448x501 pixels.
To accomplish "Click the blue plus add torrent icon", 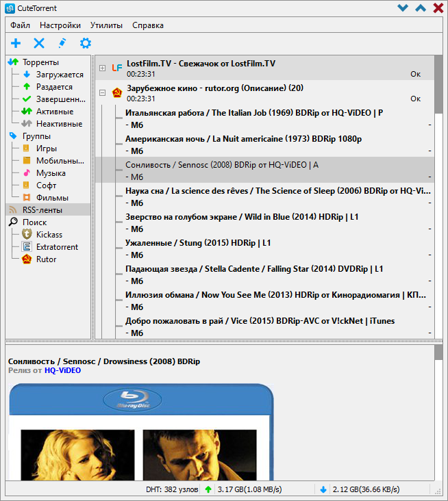I will 16,43.
